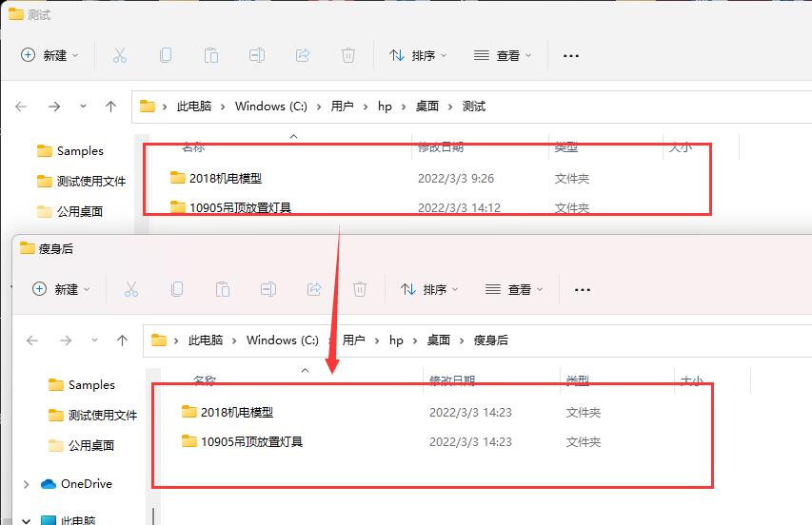812x525 pixels.
Task: Open 新建 menu in 瘦身后 window
Action: (x=61, y=288)
